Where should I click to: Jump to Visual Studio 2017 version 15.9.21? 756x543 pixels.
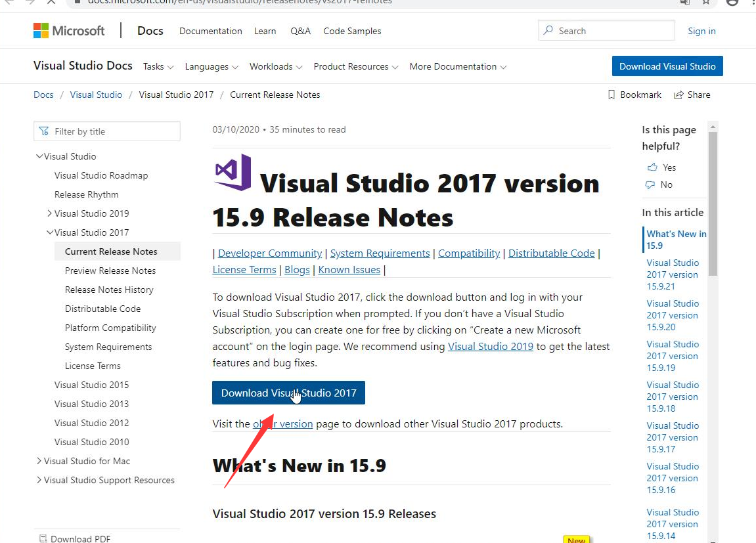[x=673, y=274]
